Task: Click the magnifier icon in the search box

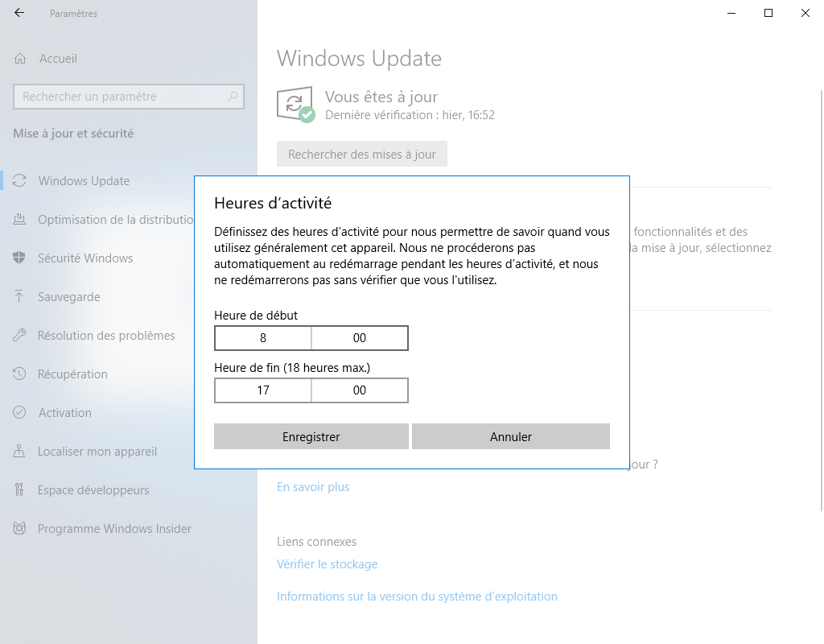Action: click(233, 97)
